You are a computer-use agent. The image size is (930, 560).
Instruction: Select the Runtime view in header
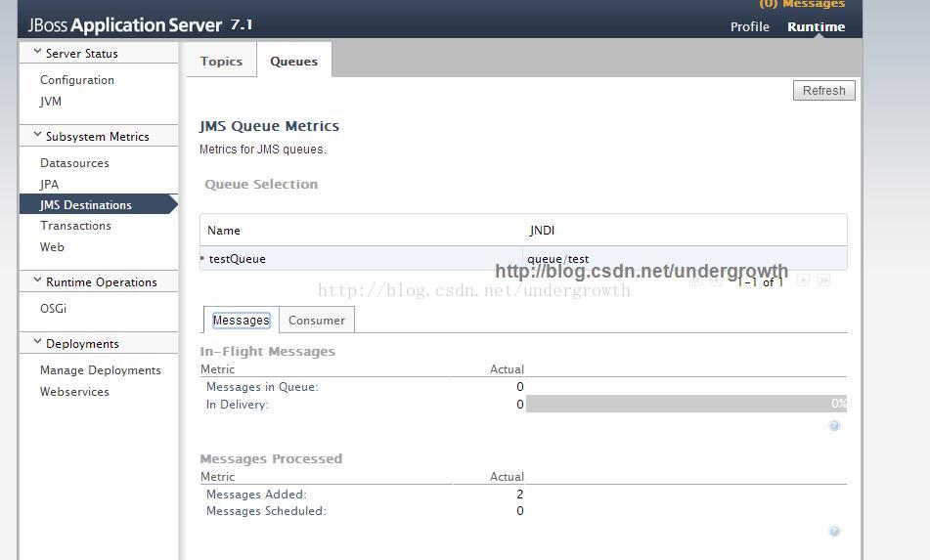tap(817, 26)
